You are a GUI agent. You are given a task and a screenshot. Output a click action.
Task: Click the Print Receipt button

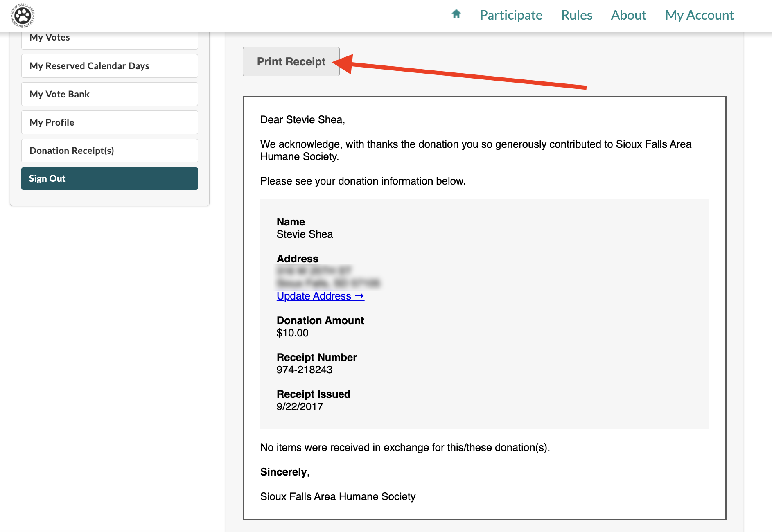(291, 61)
